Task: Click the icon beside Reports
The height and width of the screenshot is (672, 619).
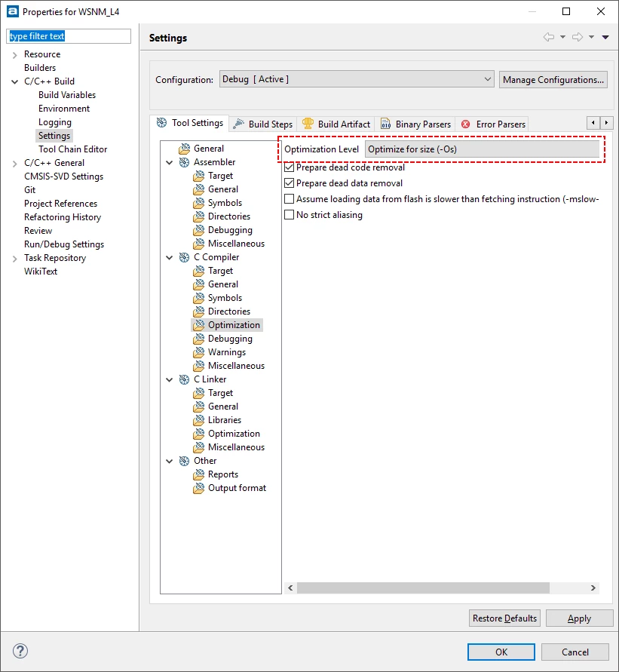Action: (x=199, y=475)
